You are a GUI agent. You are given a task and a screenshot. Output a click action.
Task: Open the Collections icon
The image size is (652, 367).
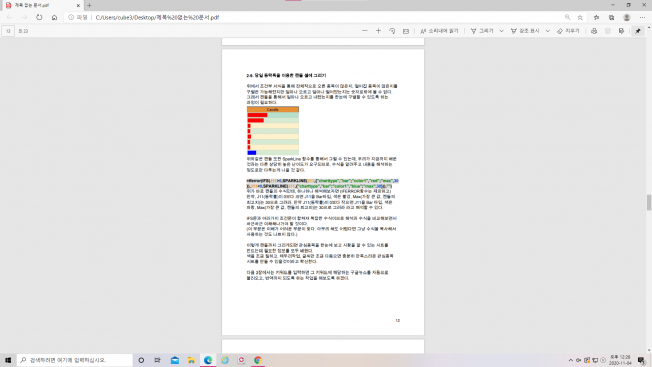point(611,17)
